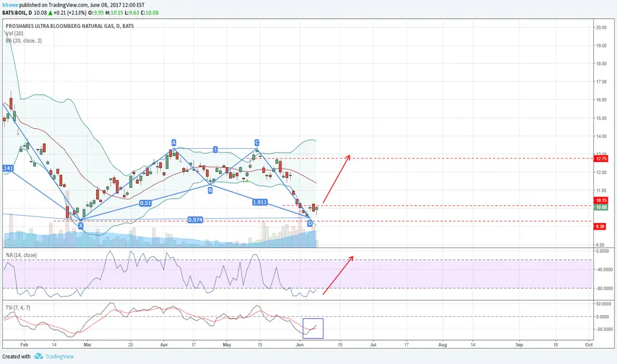Click the pattern point label C
Image resolution: width=617 pixels, height=364 pixels.
tap(257, 142)
